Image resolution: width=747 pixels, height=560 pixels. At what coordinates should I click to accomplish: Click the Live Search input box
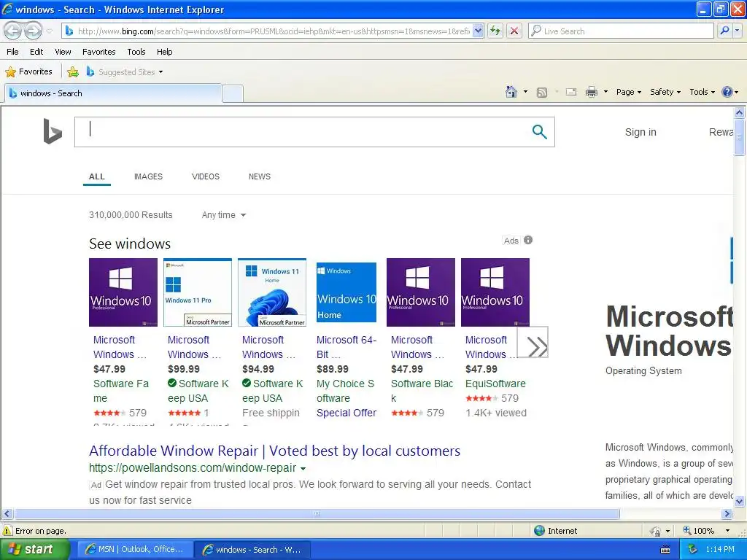[x=621, y=31]
